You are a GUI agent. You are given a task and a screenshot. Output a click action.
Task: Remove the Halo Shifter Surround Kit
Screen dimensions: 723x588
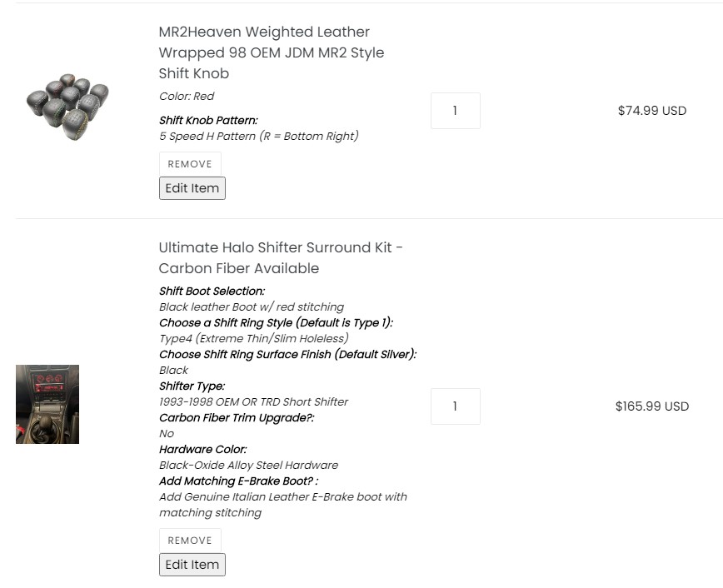coord(190,541)
